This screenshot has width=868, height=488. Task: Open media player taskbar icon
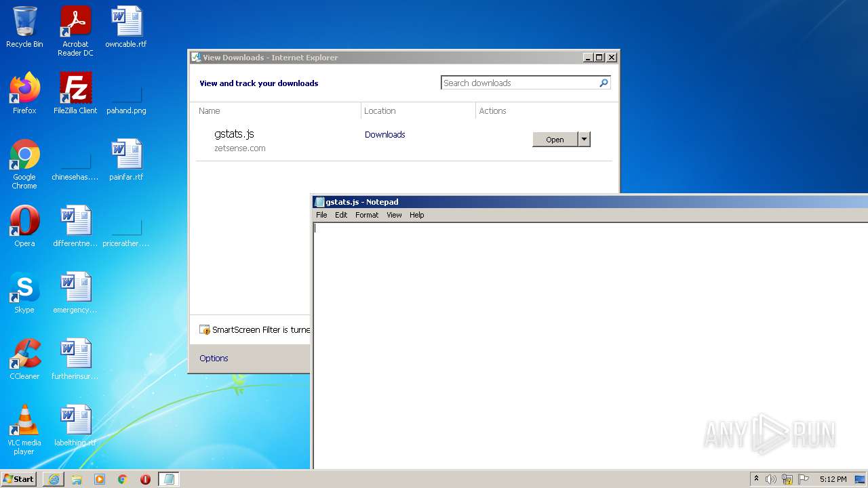click(x=100, y=479)
